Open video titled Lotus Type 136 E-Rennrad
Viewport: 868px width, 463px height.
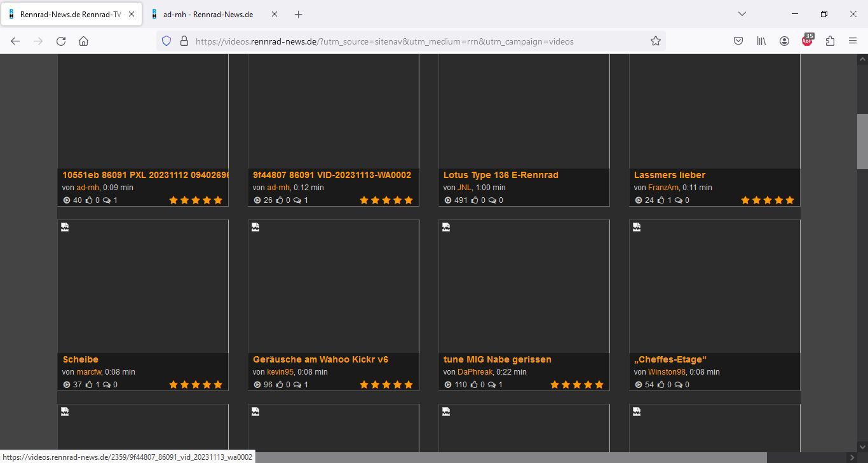[x=501, y=175]
